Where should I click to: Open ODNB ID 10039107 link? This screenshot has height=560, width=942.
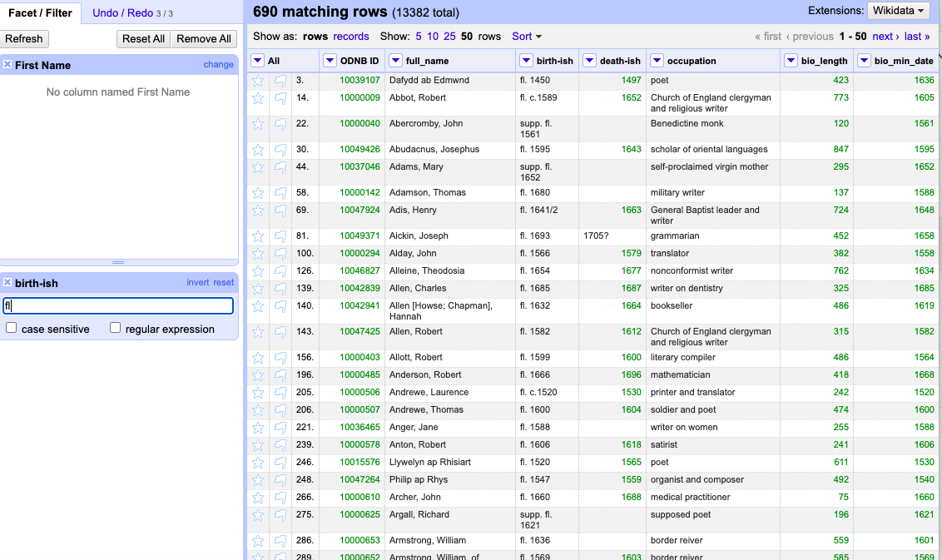(x=359, y=81)
